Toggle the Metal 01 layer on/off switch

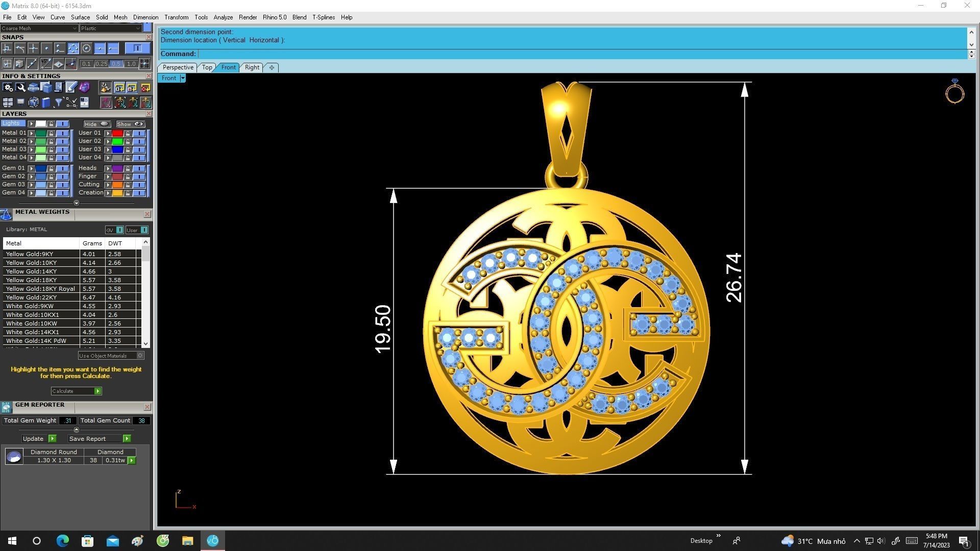click(62, 133)
